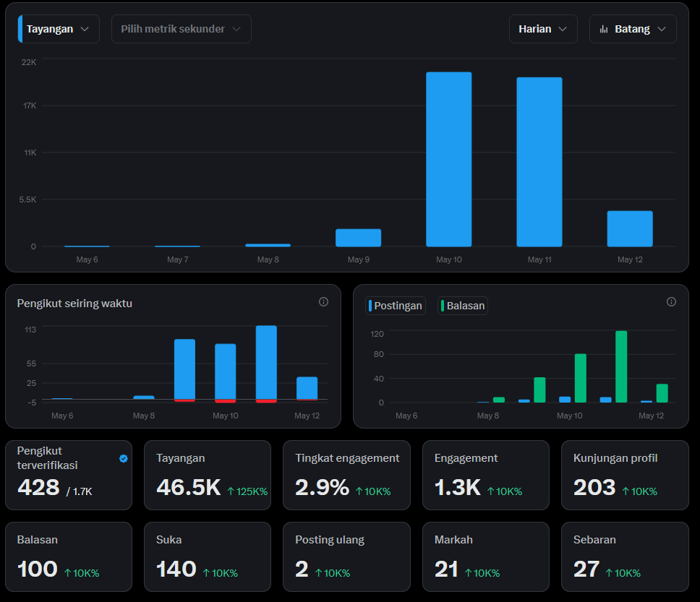The height and width of the screenshot is (602, 700).
Task: Open the Tingkat engagement 2.9% card
Action: (347, 476)
